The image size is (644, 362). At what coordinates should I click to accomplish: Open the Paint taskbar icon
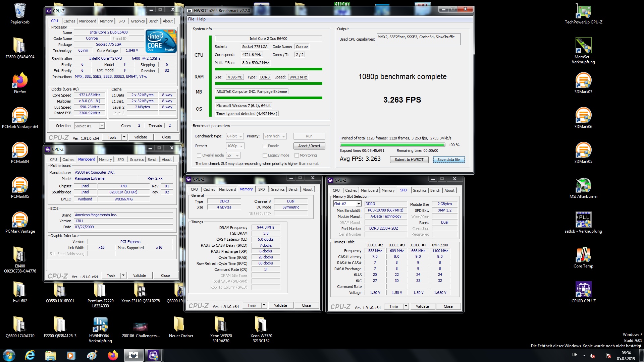tap(92, 355)
